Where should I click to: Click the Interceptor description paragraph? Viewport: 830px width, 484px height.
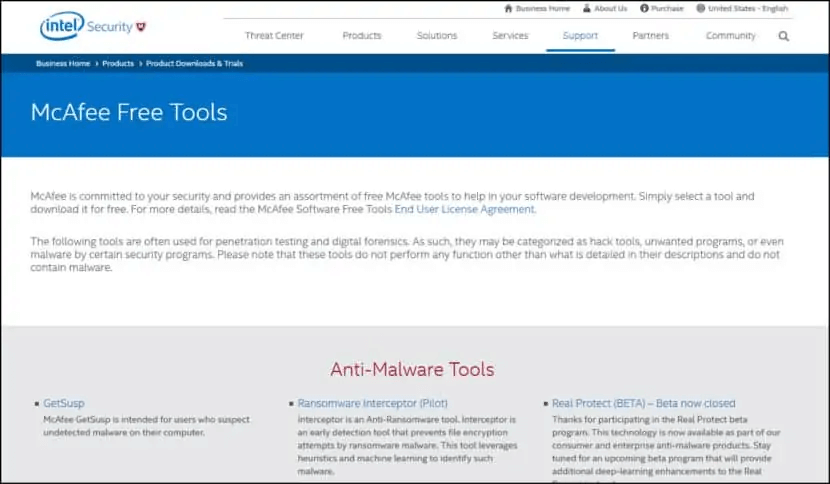tap(407, 445)
